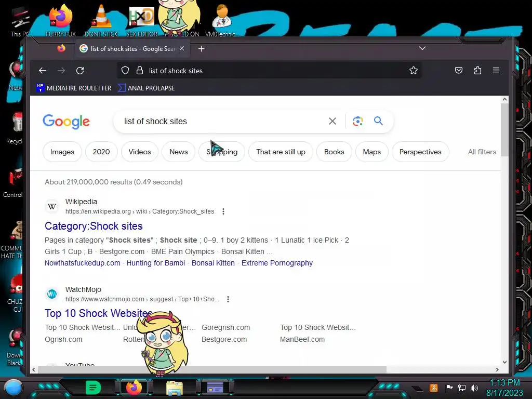The image size is (532, 399).
Task: Click the scroll down arrow on the page
Action: tap(504, 362)
